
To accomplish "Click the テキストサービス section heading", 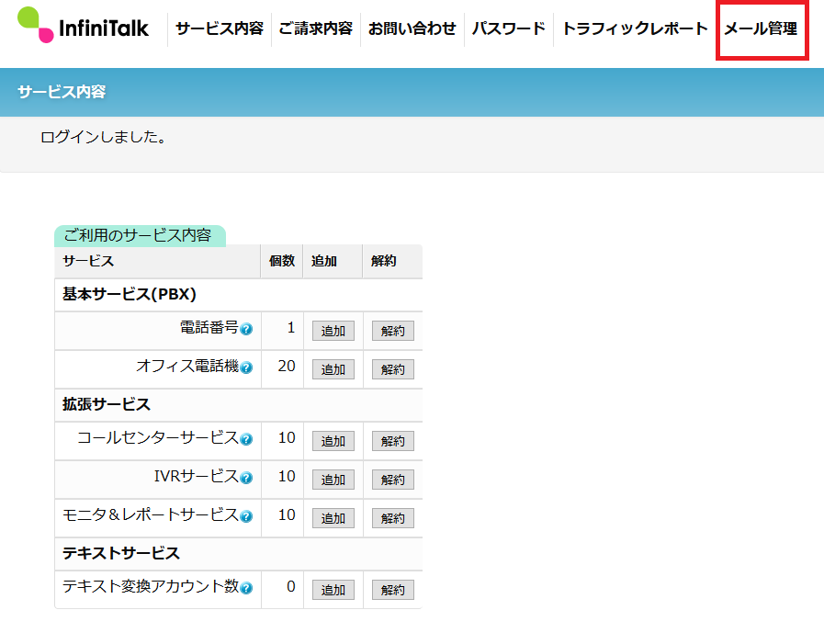I will click(x=121, y=553).
